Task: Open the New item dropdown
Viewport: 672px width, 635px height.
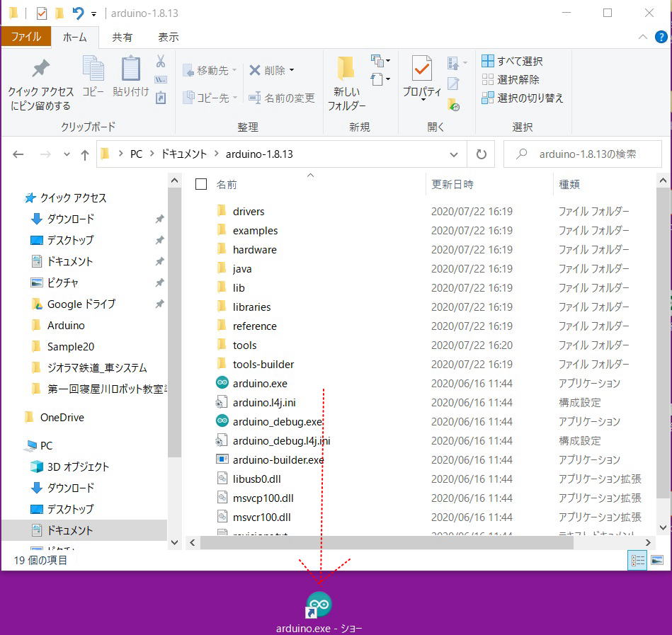Action: point(380,61)
